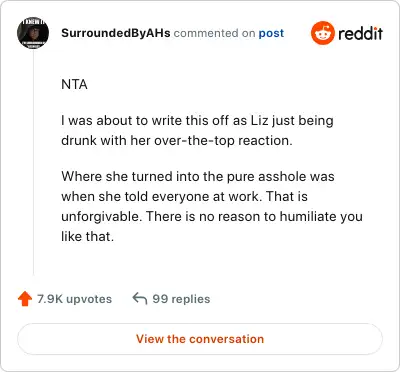Screen dimensions: 400x372
Task: Click the reply arrow icon
Action: click(140, 298)
